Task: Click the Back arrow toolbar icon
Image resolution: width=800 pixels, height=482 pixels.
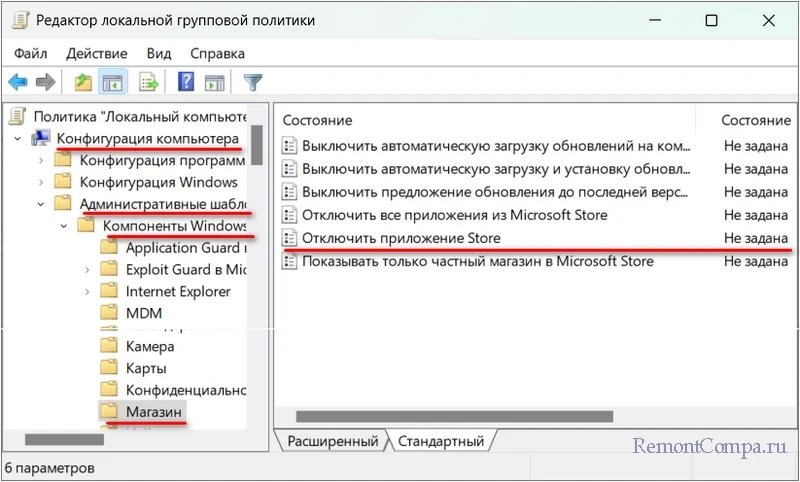Action: [18, 82]
